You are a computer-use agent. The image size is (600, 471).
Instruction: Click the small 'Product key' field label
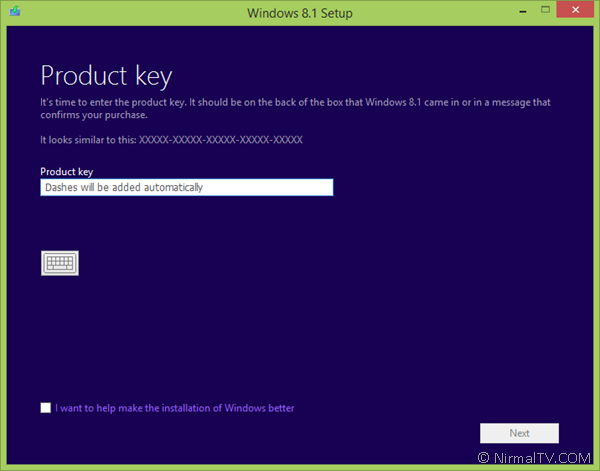tap(67, 172)
